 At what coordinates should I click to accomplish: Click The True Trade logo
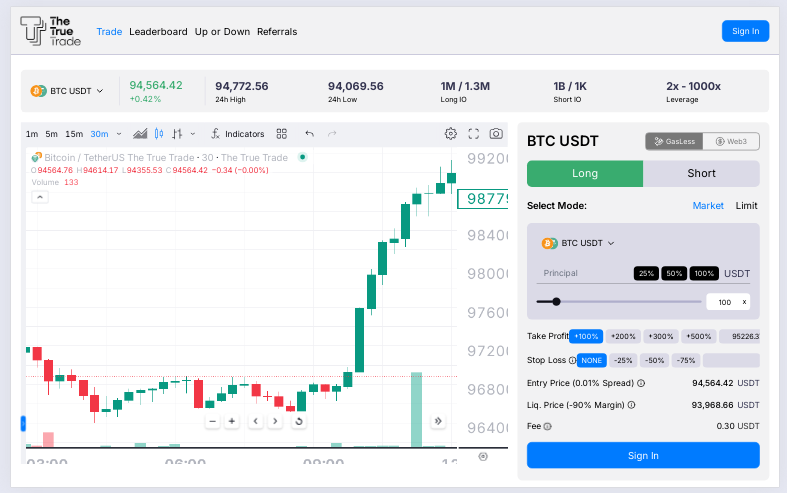50,31
